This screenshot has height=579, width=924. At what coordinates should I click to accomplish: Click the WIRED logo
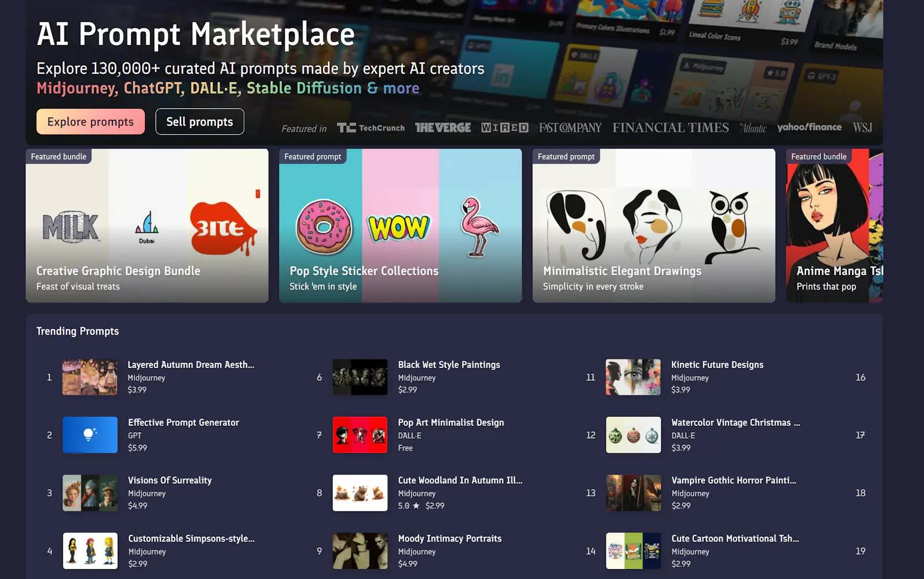pos(505,128)
